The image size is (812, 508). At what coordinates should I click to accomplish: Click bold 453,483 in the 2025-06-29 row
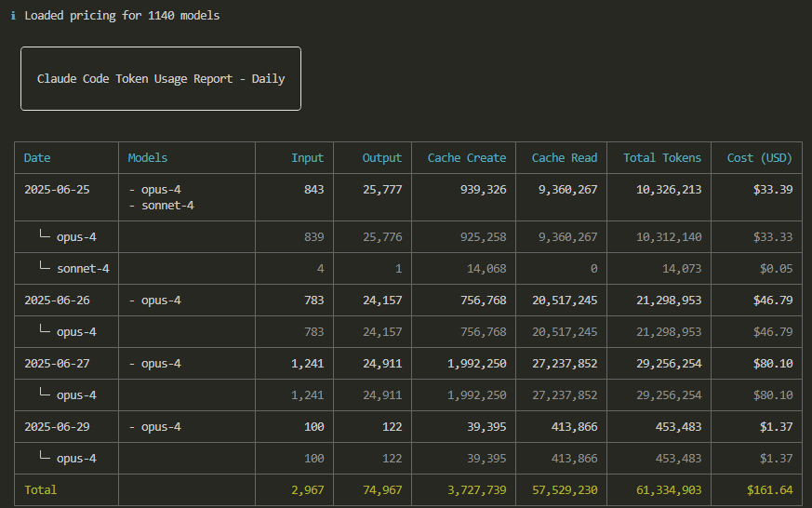coord(678,427)
